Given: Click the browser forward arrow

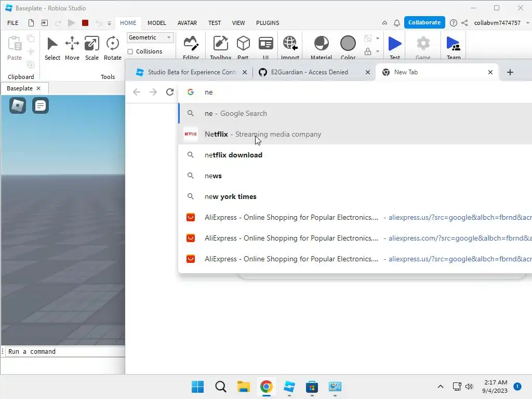Looking at the screenshot, I should pyautogui.click(x=153, y=92).
